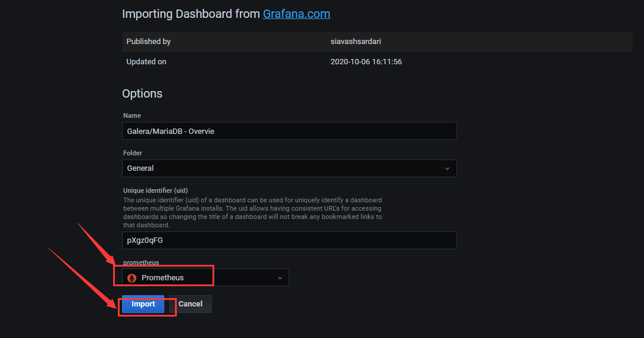
Task: Click the Options heading
Action: tap(142, 93)
